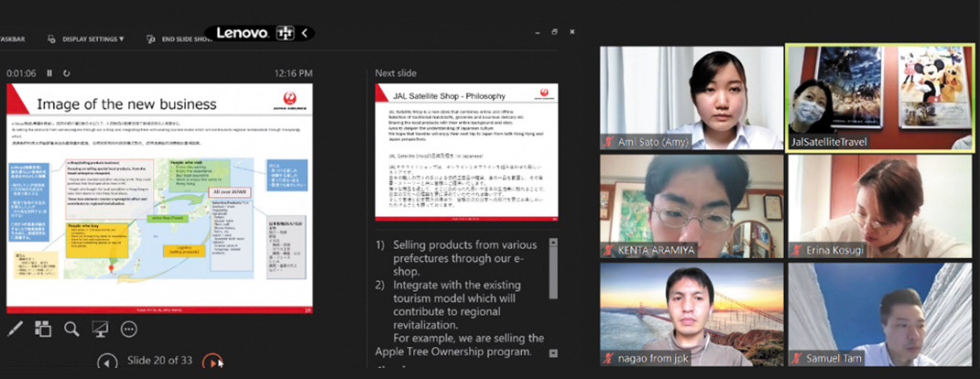Click the notes pane scrollbar thumb

[x=553, y=272]
